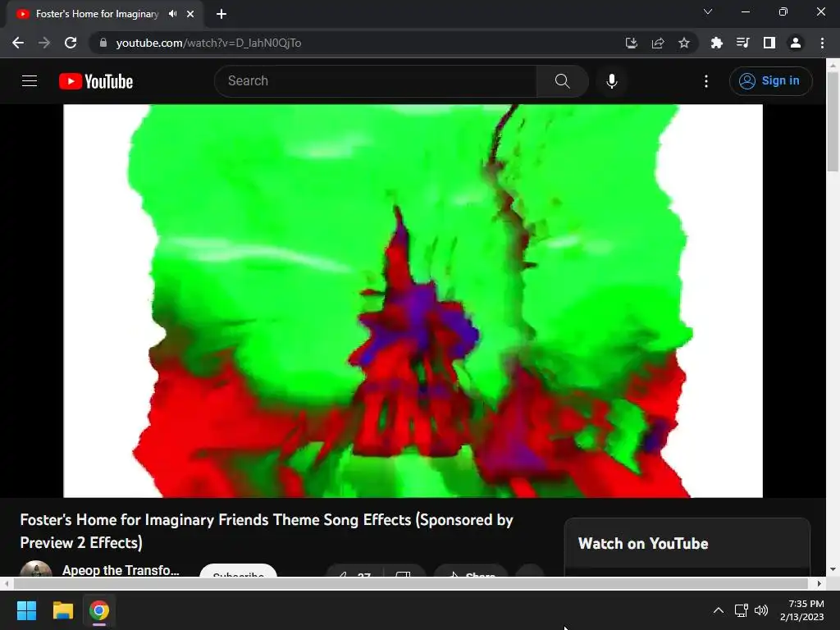
Task: Click the Subscribe button
Action: click(x=239, y=571)
